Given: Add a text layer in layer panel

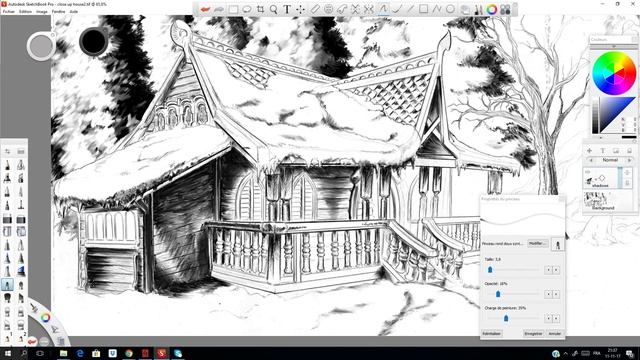Looking at the screenshot, I should (602, 151).
